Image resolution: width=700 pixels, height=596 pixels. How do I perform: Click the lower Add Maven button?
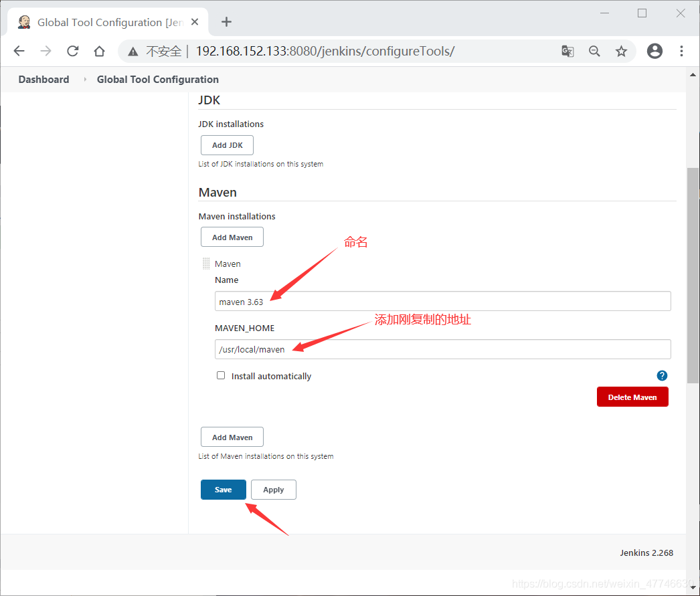pyautogui.click(x=232, y=437)
